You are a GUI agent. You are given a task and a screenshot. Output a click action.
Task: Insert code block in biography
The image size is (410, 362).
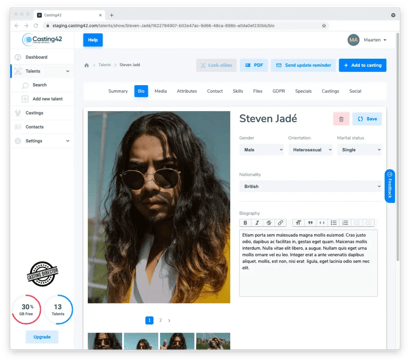[322, 223]
